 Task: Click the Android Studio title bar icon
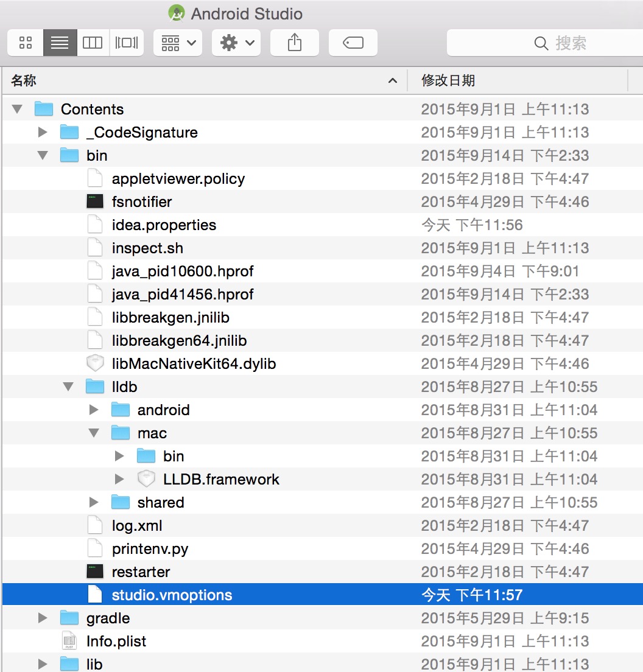pos(176,13)
